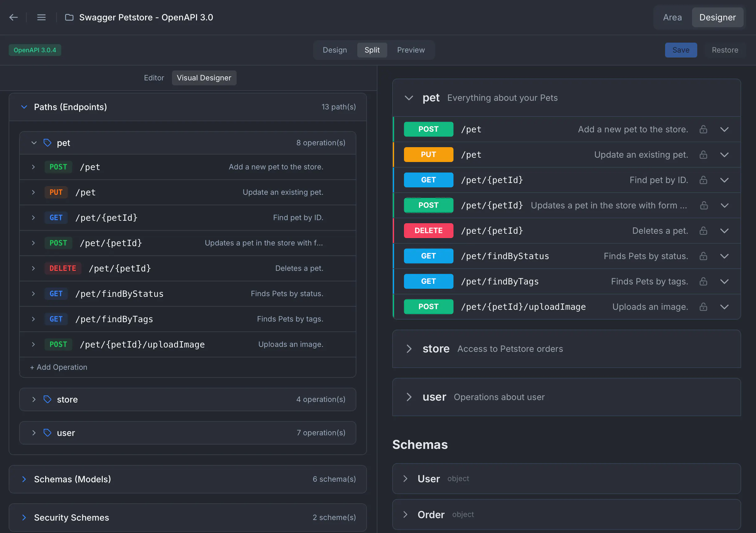The height and width of the screenshot is (533, 756).
Task: Expand GET /pet/findByStatus in designer
Action: tap(33, 294)
